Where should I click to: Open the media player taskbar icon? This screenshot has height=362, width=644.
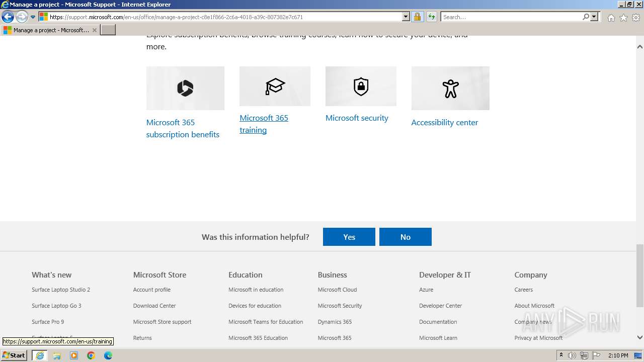pyautogui.click(x=74, y=355)
